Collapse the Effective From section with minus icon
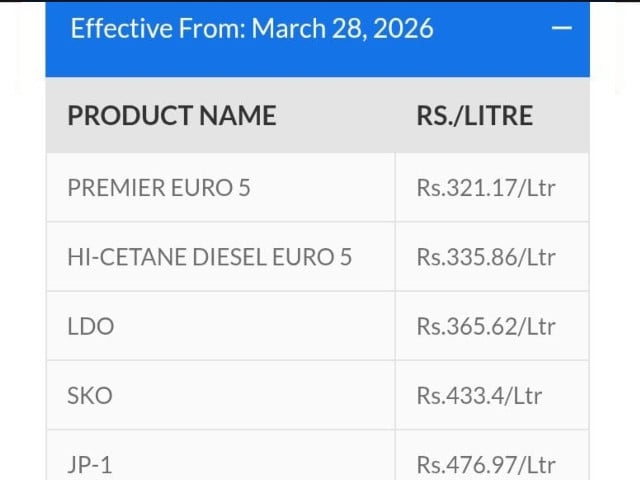The height and width of the screenshot is (480, 640). [562, 29]
